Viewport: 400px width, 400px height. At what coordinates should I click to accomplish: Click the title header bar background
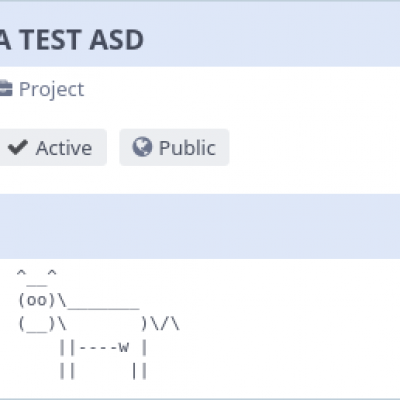coord(200,35)
